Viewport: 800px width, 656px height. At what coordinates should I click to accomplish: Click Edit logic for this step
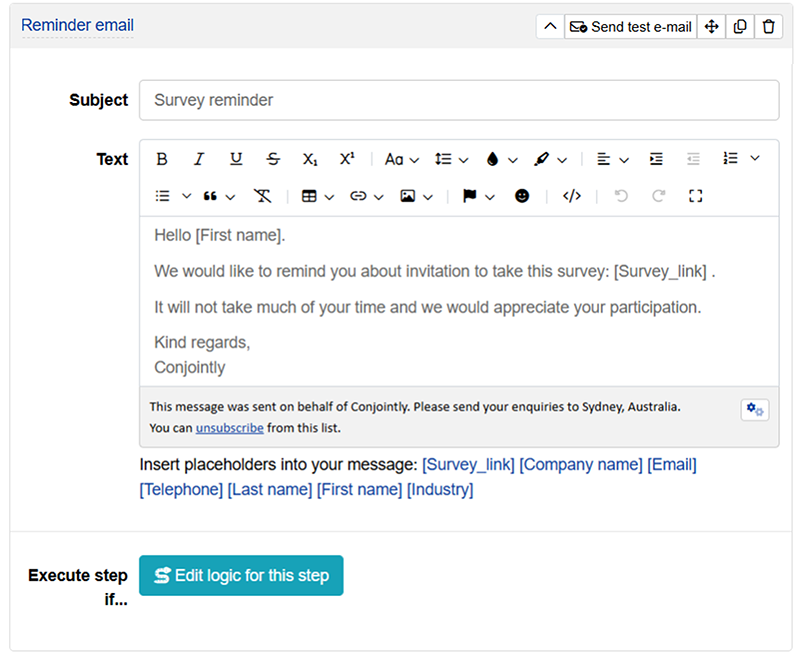(241, 576)
